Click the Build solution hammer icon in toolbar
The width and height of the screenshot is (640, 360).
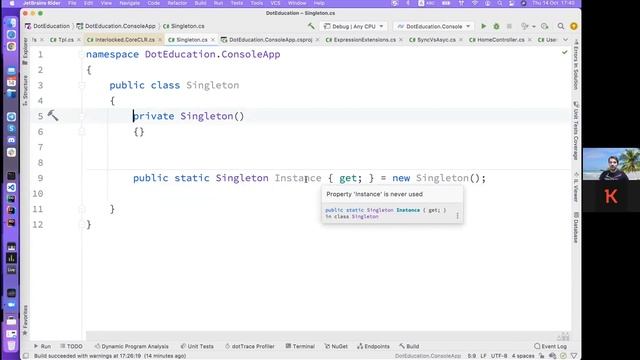(x=311, y=26)
